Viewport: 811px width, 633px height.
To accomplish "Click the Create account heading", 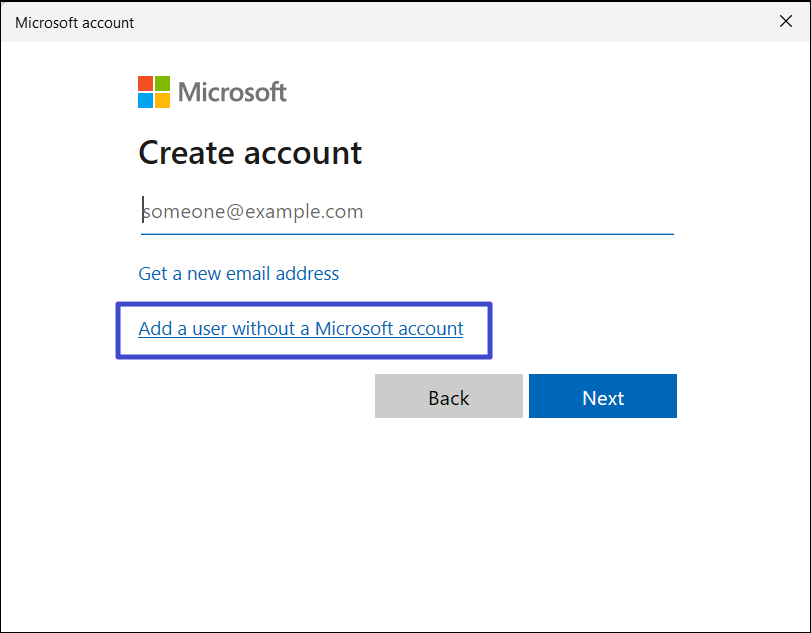I will tap(250, 153).
